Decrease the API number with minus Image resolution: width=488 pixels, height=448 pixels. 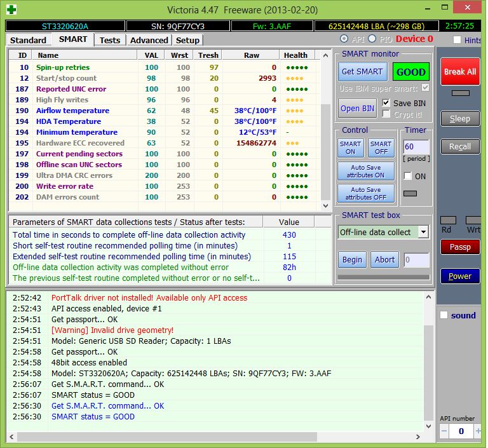coord(444,431)
